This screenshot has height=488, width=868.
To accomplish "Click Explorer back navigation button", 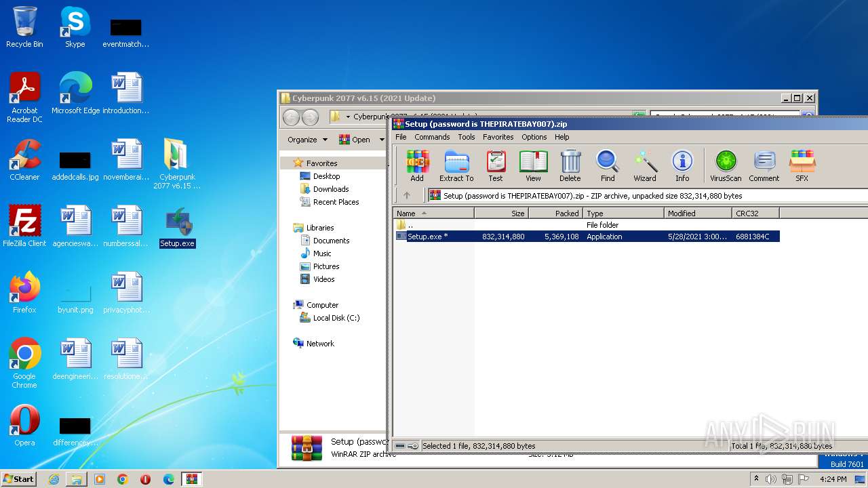I will pyautogui.click(x=291, y=117).
